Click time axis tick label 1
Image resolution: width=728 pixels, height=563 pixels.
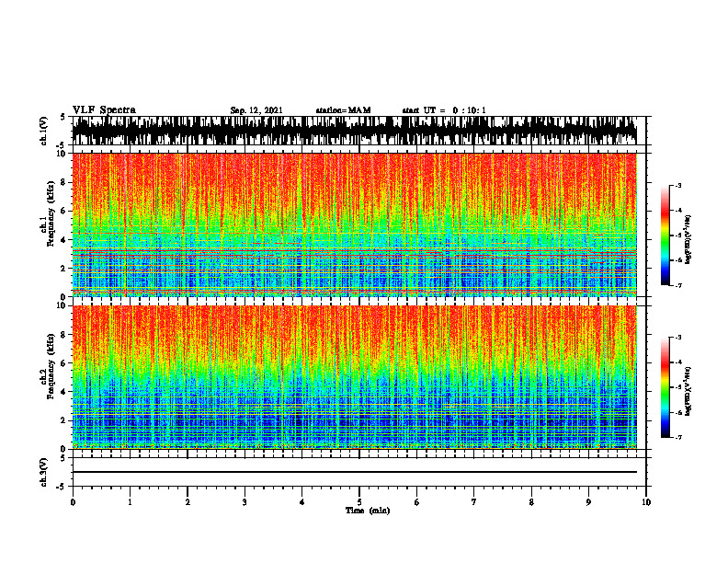130,502
